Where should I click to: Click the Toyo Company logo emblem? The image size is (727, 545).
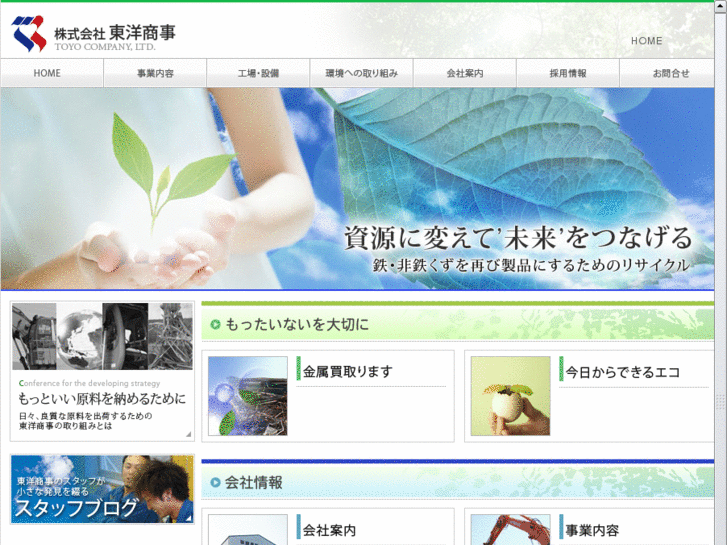(29, 33)
